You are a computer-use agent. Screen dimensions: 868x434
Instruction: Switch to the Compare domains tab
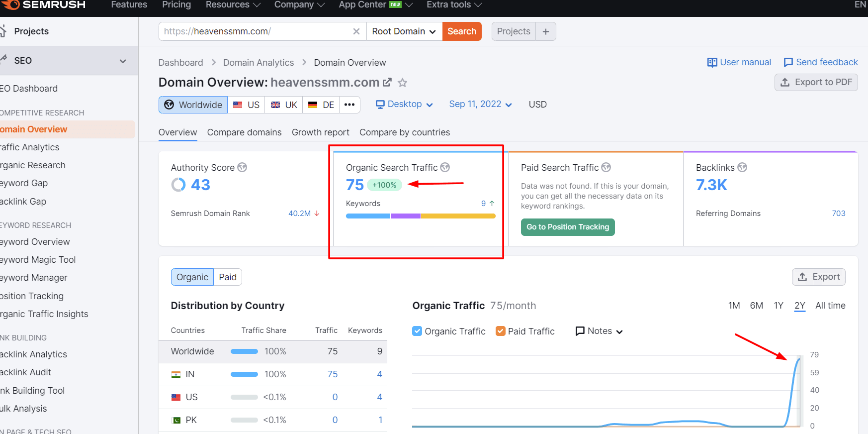(x=244, y=132)
